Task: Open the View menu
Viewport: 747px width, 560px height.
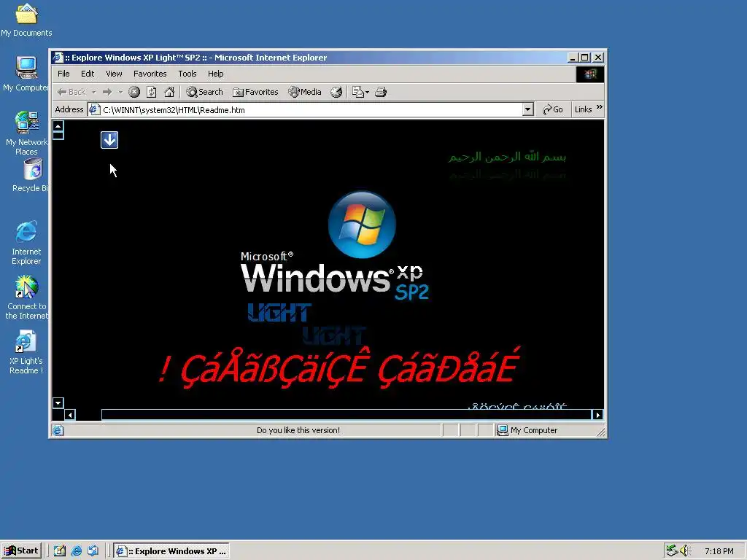Action: click(114, 74)
